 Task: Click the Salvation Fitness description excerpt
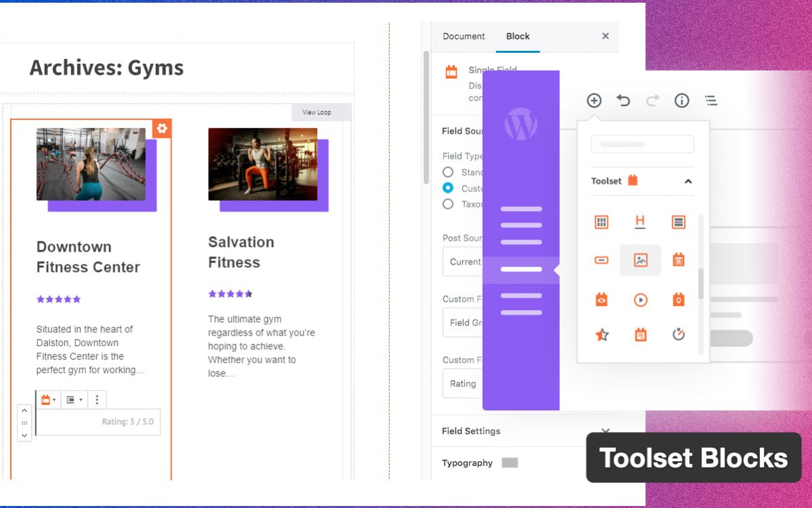[262, 346]
